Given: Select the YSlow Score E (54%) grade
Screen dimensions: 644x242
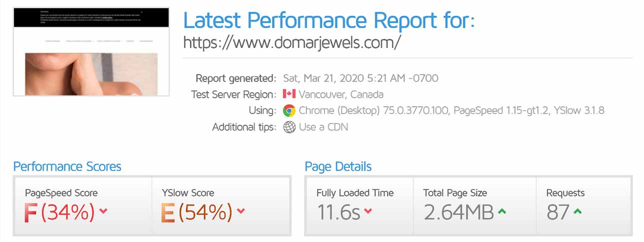Looking at the screenshot, I should (197, 212).
